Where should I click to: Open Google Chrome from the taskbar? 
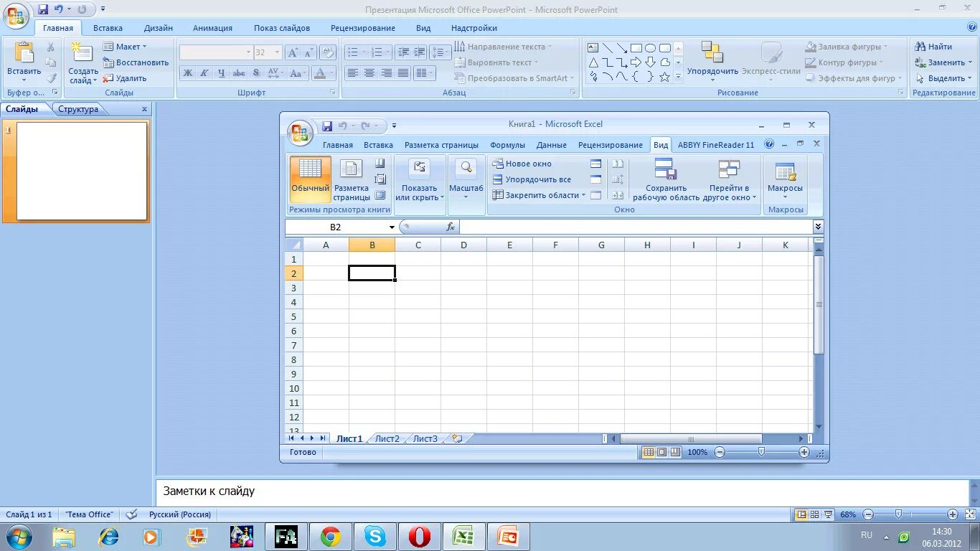click(331, 537)
